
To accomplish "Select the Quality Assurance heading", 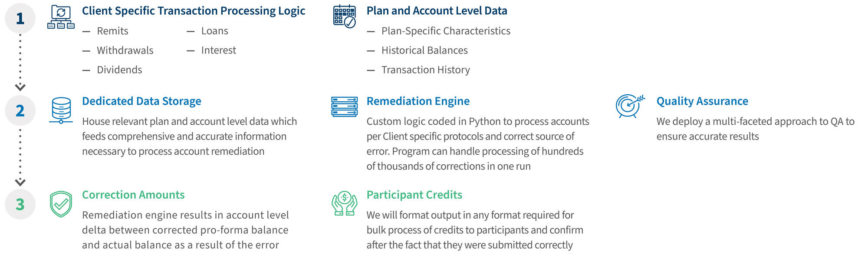I will [x=702, y=101].
